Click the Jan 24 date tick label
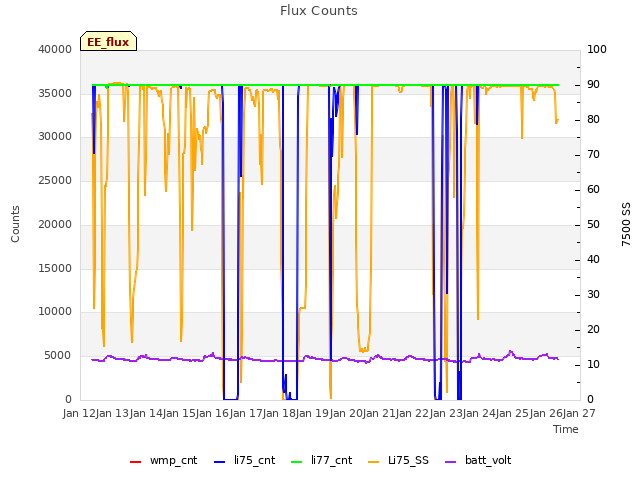Viewport: 640px width, 480px height. coord(479,413)
